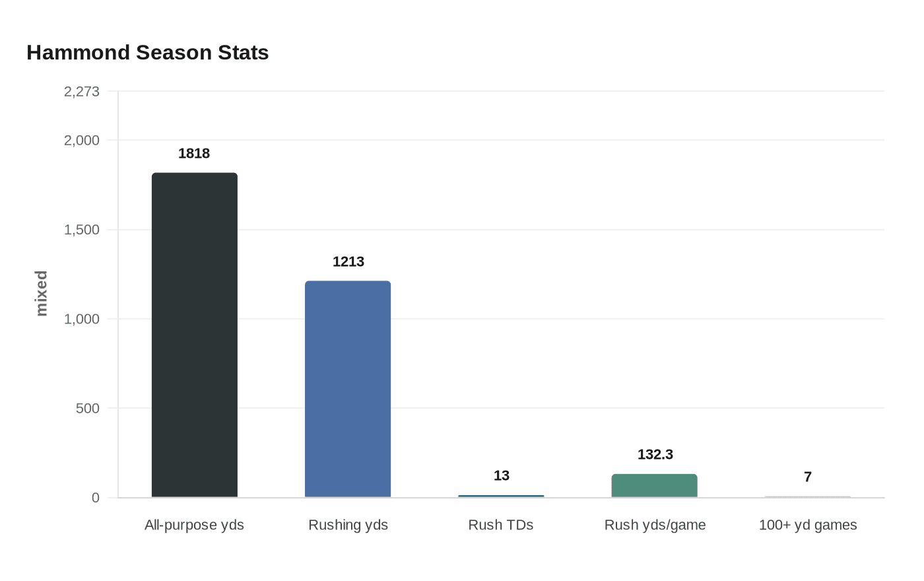Click the blue Rushing yds bar
The image size is (924, 581).
pyautogui.click(x=348, y=389)
